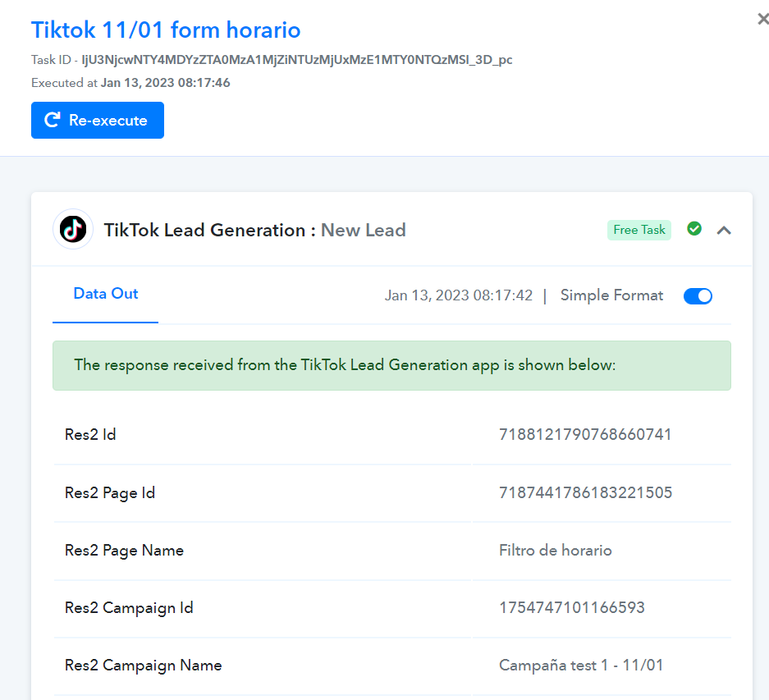
Task: Select value 7187441786183221505
Action: coord(585,492)
